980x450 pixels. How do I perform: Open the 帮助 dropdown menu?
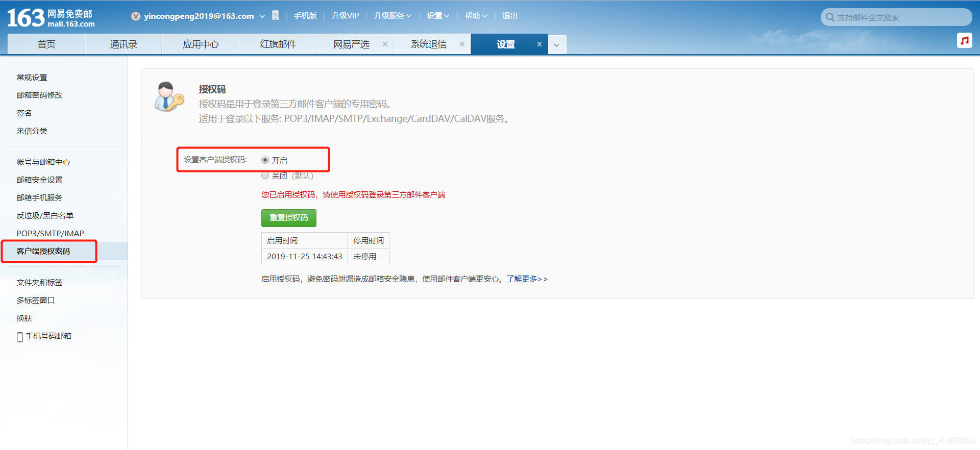pyautogui.click(x=476, y=16)
